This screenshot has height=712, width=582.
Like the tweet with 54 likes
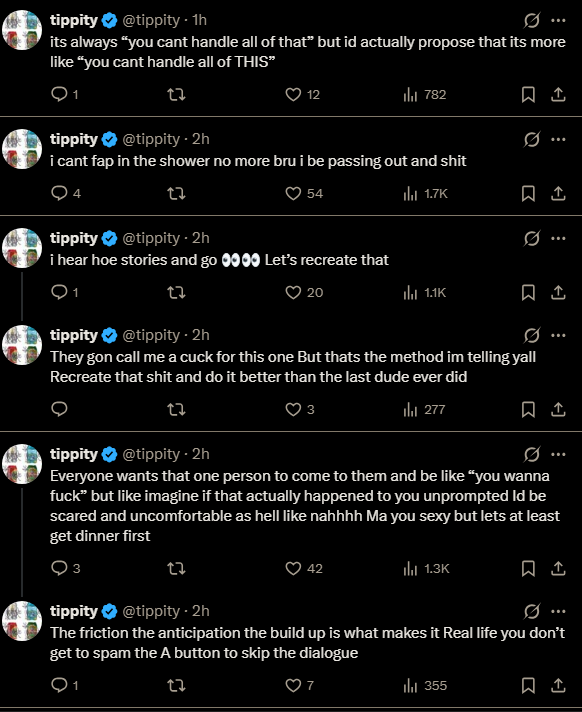[293, 193]
